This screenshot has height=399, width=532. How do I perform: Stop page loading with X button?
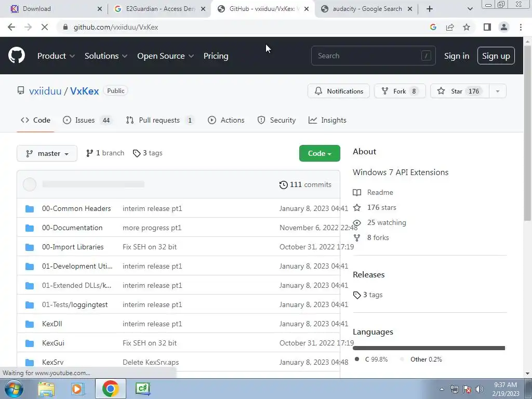45,27
